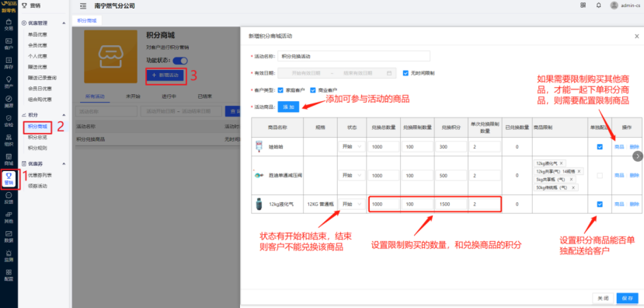The width and height of the screenshot is (644, 308).
Task: Click 兑换总数量 field in 娃哈哈 row
Action: (384, 146)
